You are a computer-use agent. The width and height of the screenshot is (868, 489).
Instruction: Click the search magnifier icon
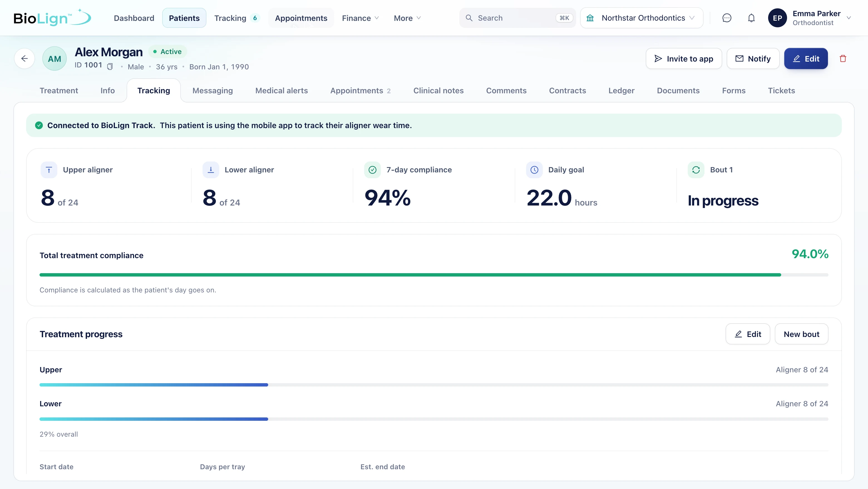coord(469,18)
